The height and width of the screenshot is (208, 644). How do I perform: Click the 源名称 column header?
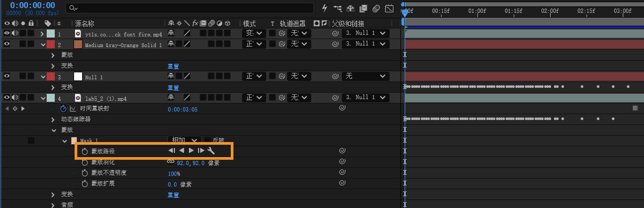tap(85, 24)
